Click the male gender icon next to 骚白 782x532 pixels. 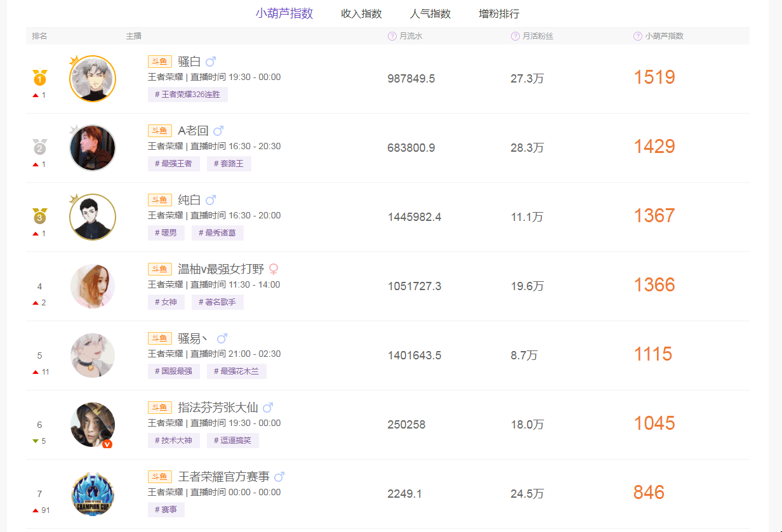pos(211,62)
